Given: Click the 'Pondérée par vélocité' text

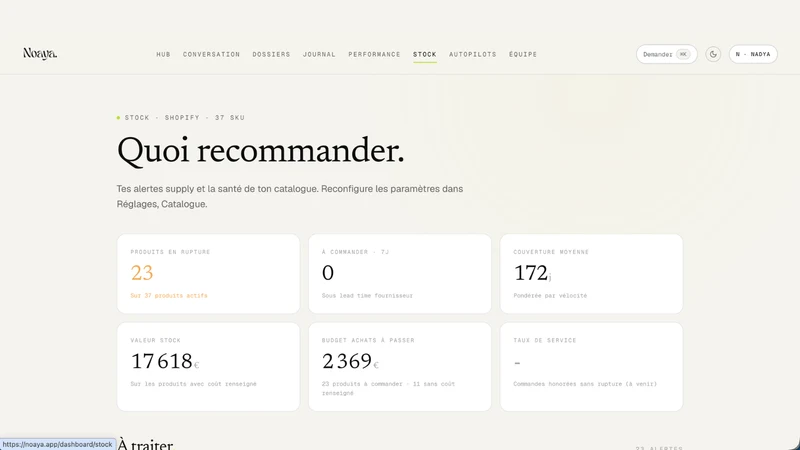Looking at the screenshot, I should click(x=550, y=295).
